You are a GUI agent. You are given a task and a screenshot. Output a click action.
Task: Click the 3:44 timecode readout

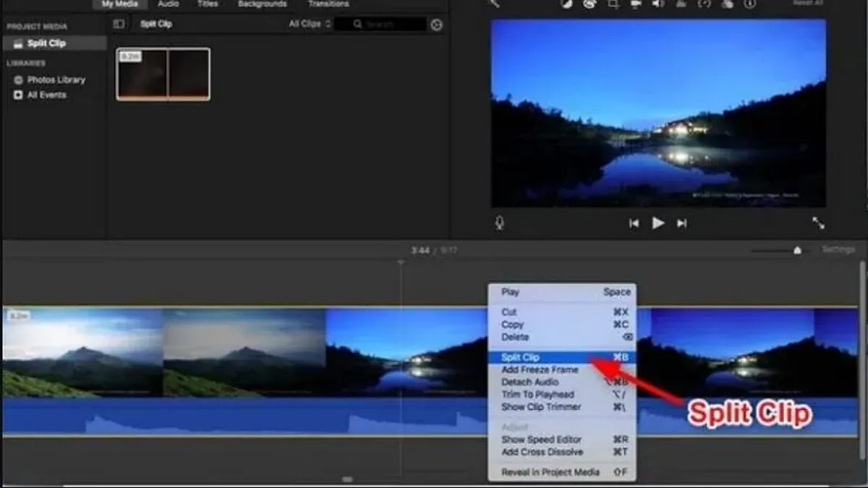[420, 250]
